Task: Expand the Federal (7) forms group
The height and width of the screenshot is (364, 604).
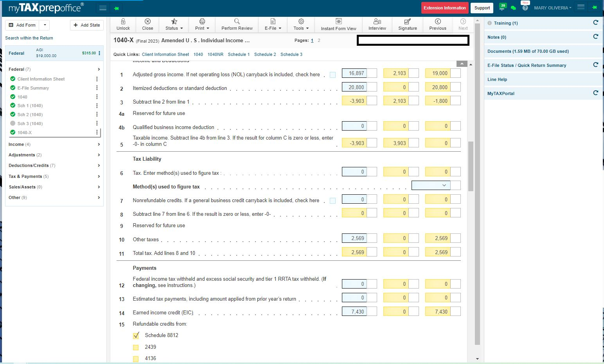Action: point(54,69)
